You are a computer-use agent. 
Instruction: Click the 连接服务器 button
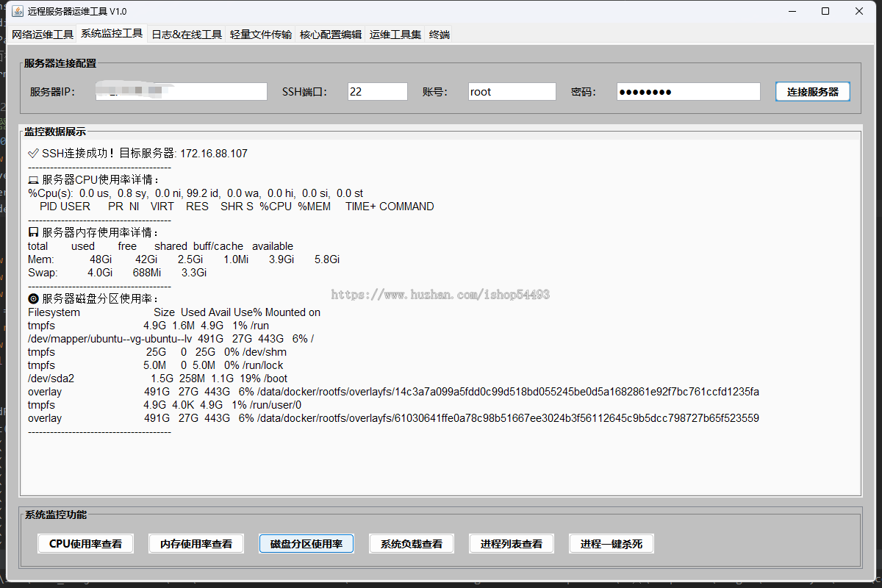click(813, 92)
